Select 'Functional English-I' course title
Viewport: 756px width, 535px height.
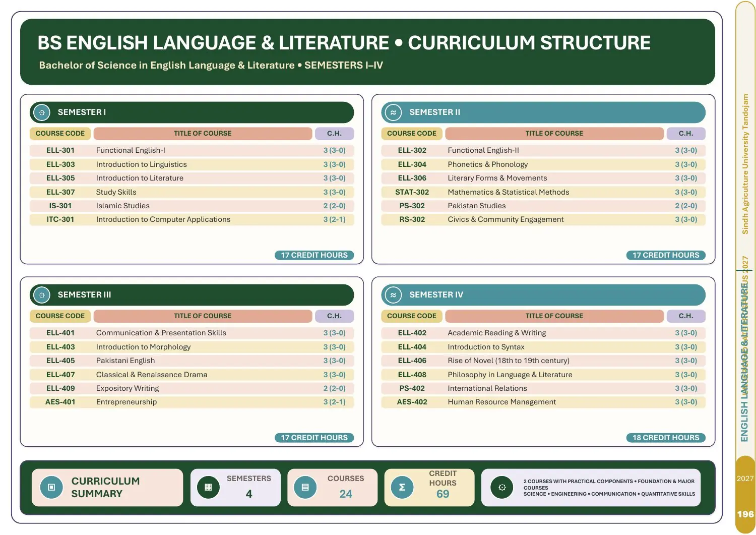pos(131,150)
